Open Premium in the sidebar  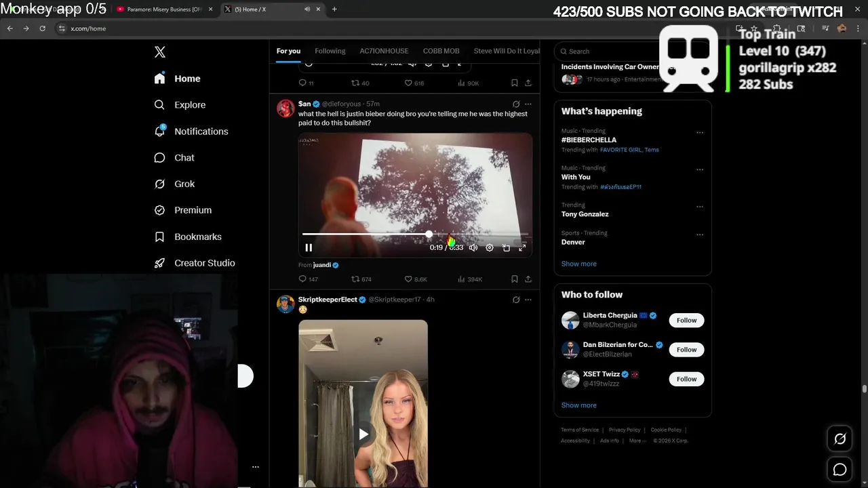pyautogui.click(x=183, y=210)
